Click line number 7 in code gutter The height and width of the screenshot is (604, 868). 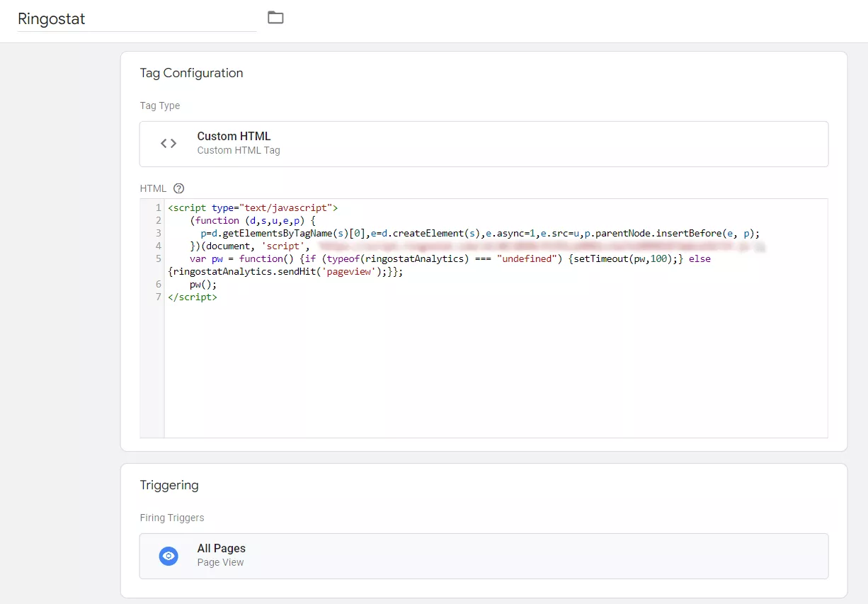(159, 297)
